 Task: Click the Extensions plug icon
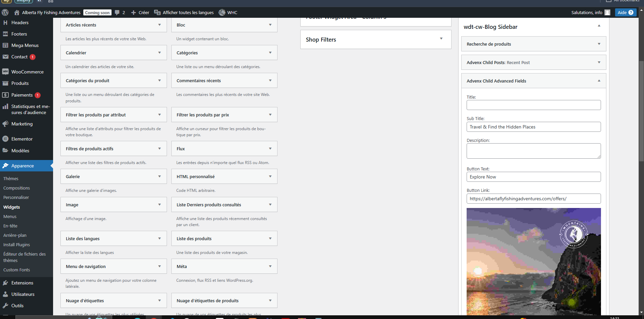pos(5,283)
